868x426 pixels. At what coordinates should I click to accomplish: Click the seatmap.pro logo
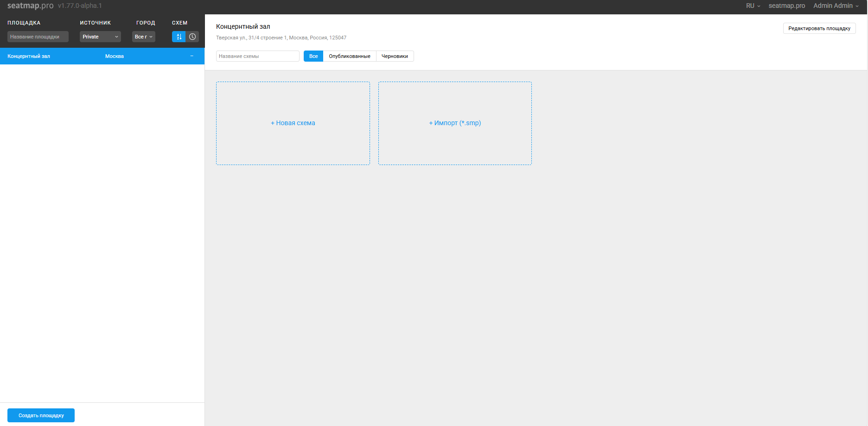coord(31,6)
